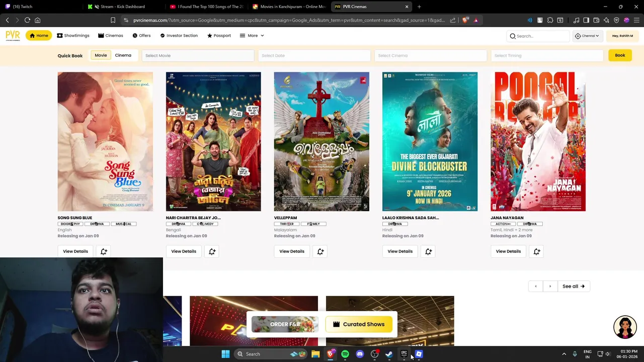Click Curated Shows button
Screen dimensions: 644x362
(x=359, y=324)
